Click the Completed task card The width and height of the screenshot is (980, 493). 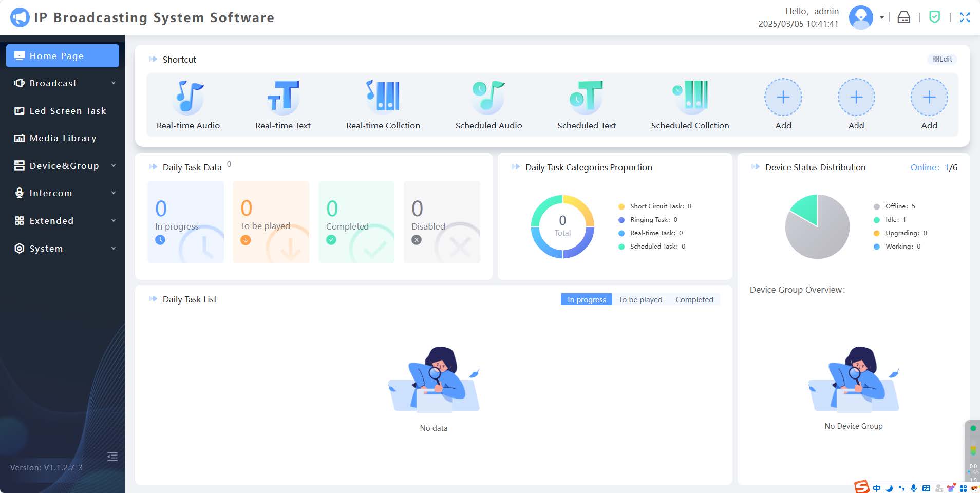pyautogui.click(x=356, y=222)
